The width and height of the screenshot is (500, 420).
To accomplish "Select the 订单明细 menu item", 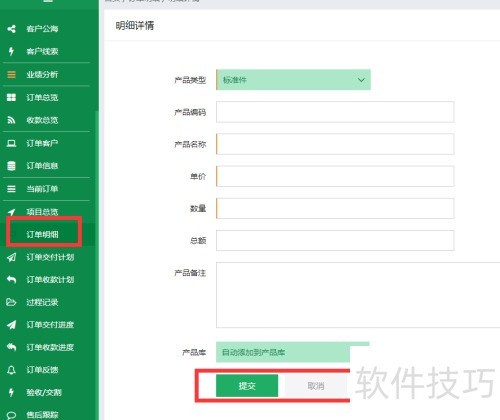I will [x=42, y=234].
